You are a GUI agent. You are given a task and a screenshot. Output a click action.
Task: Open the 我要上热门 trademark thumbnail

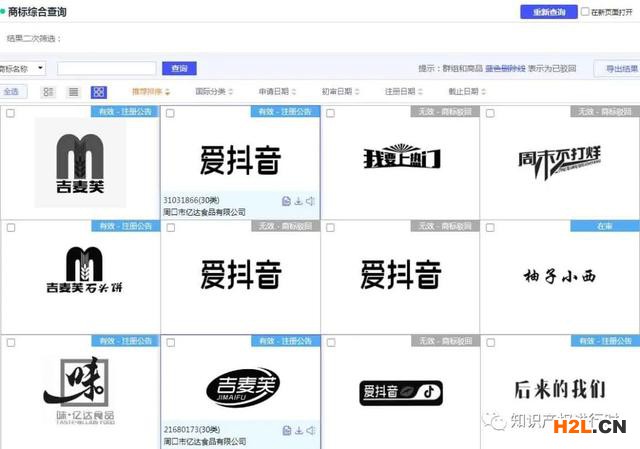coord(402,157)
